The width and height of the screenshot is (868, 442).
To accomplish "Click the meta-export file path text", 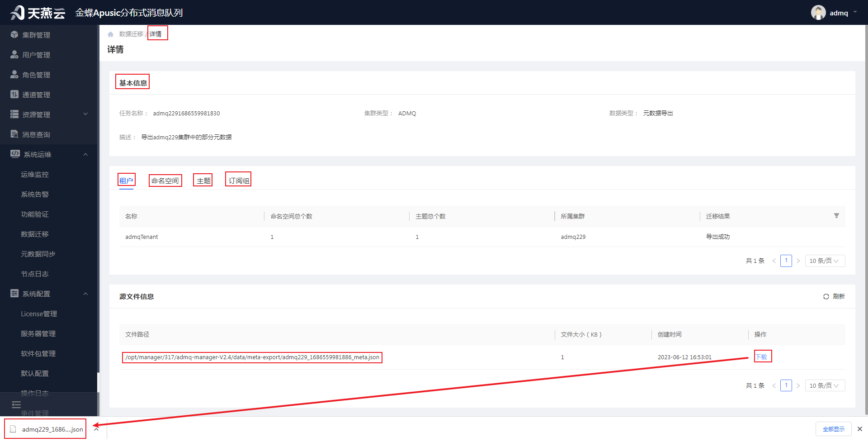I will [252, 357].
